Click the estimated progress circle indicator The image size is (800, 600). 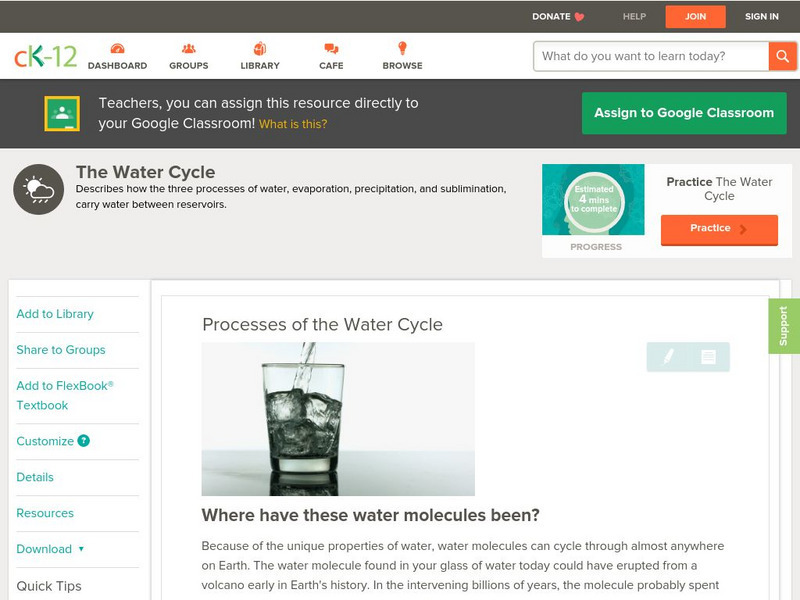594,200
